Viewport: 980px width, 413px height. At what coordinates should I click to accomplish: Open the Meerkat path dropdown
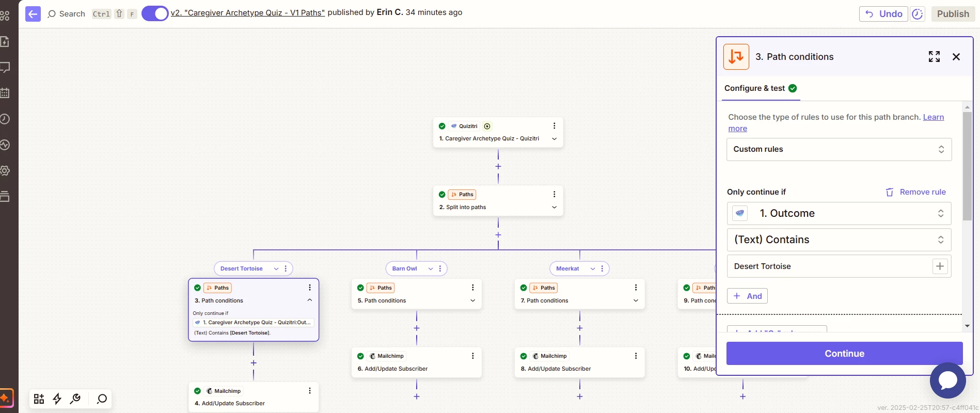pos(593,269)
